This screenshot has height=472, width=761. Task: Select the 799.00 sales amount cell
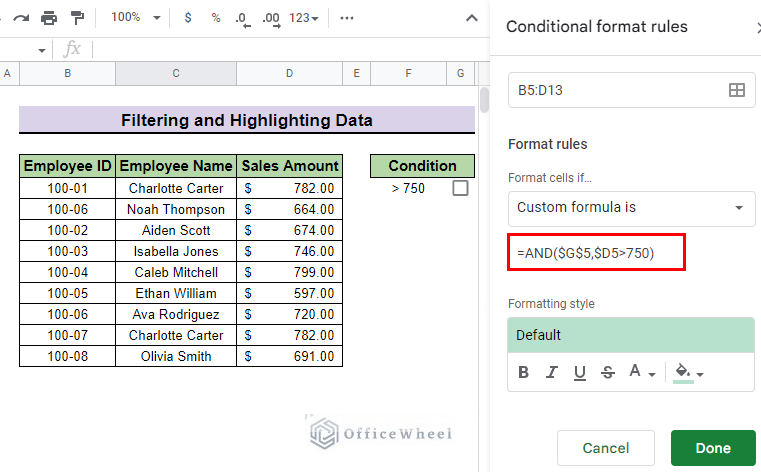click(290, 272)
